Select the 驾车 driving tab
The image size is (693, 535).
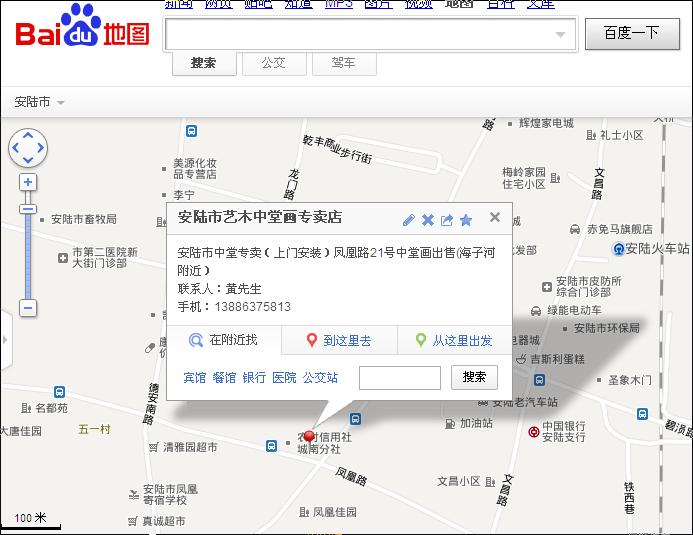tap(344, 64)
